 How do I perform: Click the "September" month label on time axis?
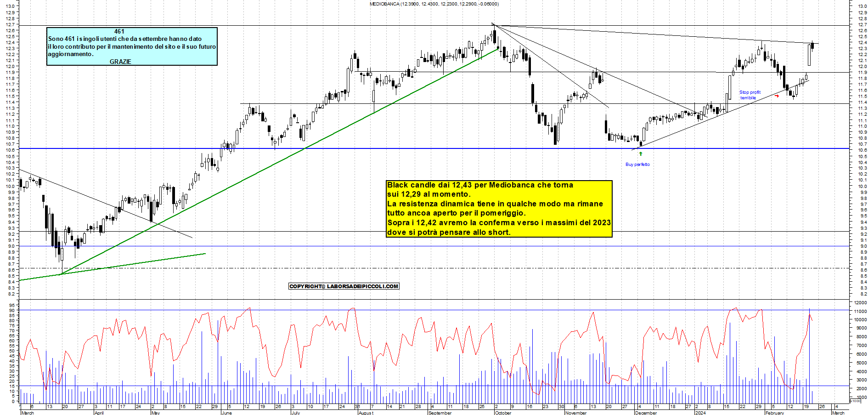440,413
